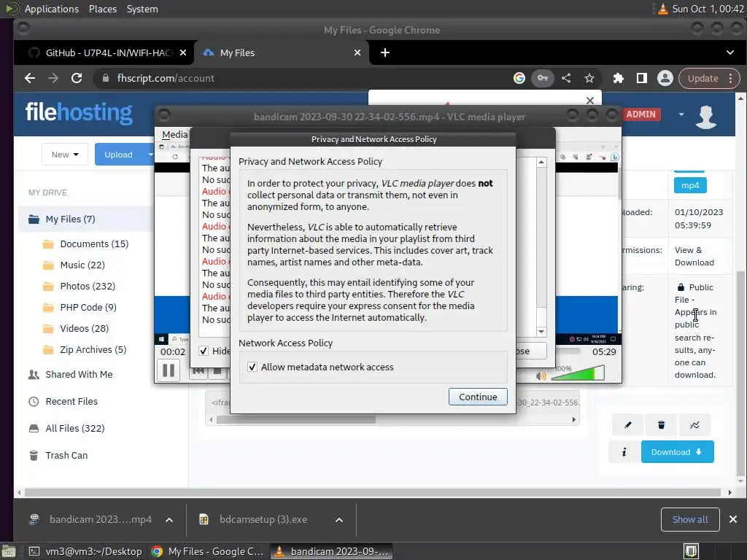Click Show all downloads button
747x560 pixels.
point(690,519)
